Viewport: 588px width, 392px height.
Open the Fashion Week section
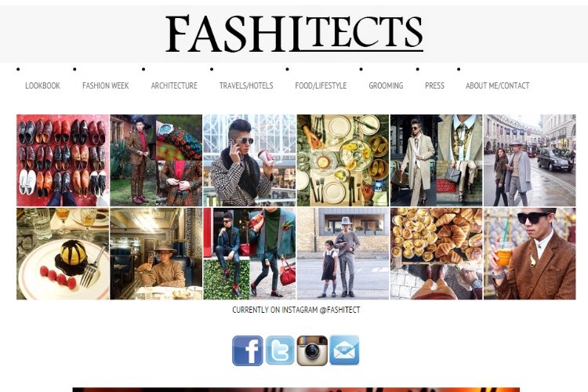pos(105,85)
